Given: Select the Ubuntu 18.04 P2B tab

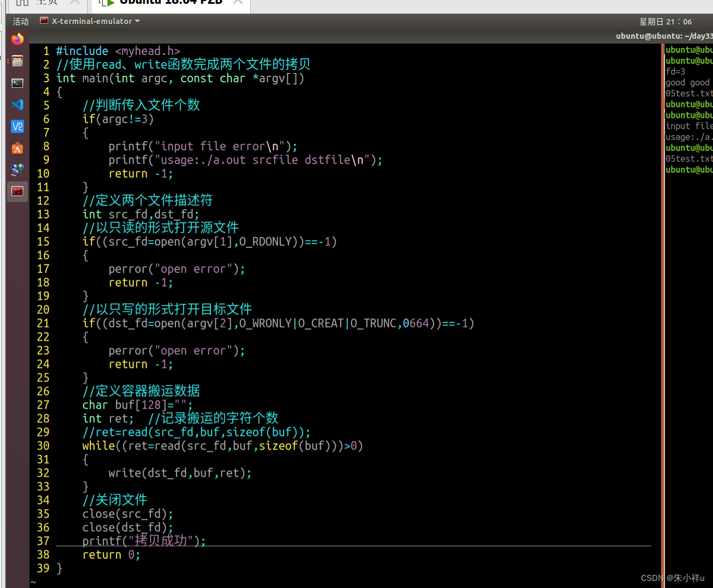Looking at the screenshot, I should click(166, 3).
